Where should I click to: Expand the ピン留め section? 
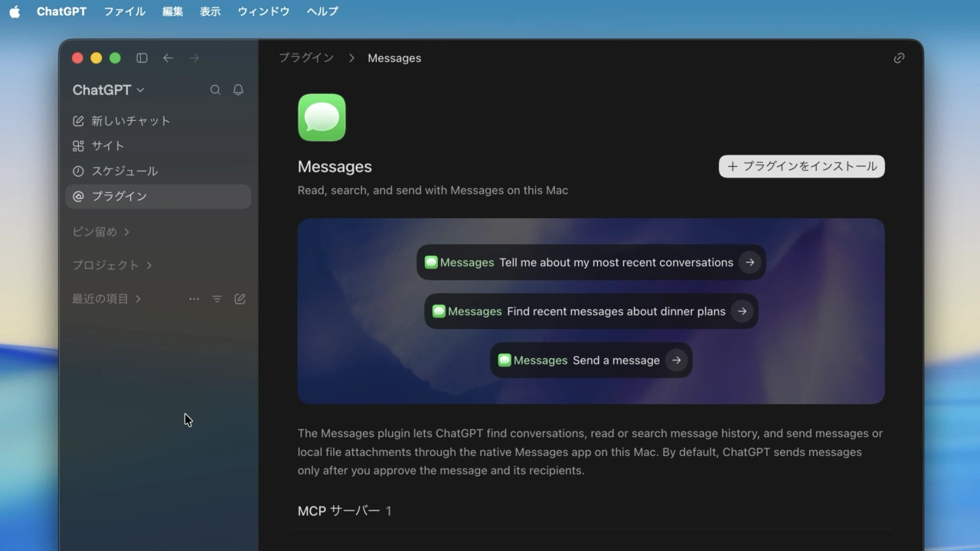coord(100,232)
